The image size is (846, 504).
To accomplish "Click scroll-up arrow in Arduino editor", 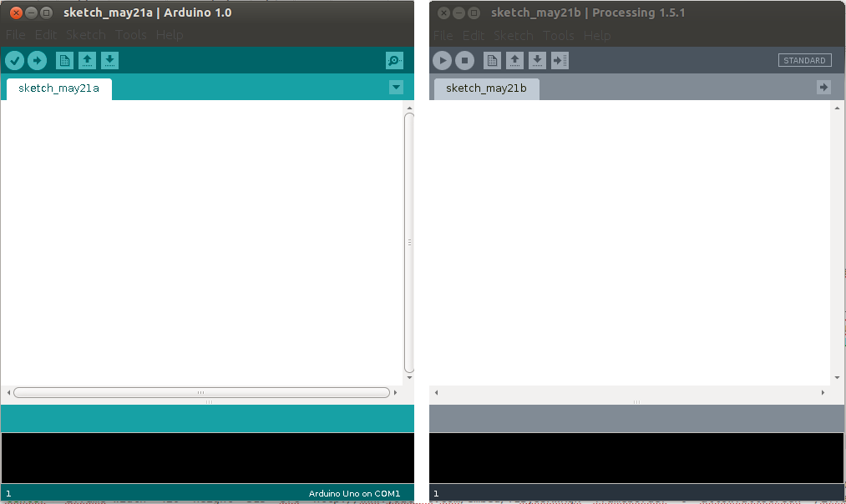I will [x=409, y=108].
